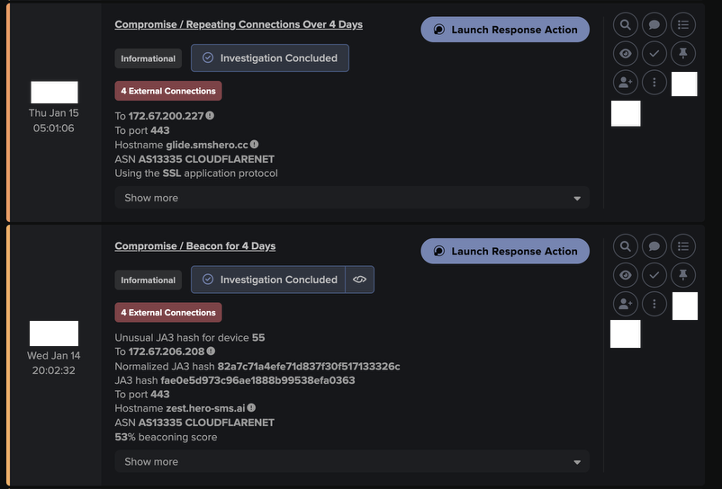Click Investigation Concluded on Beacon alert
The image size is (722, 489).
point(268,279)
